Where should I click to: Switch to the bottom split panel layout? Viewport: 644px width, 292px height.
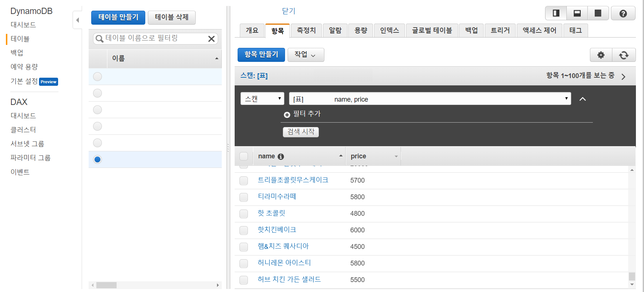coord(577,13)
